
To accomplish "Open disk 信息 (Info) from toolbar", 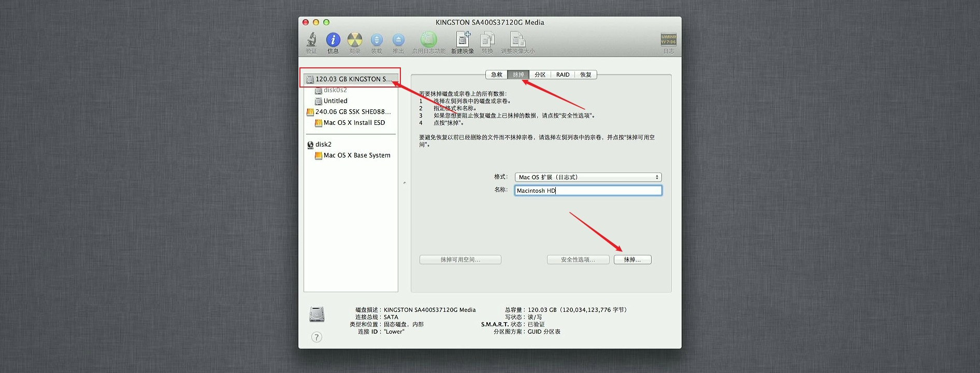I will click(333, 40).
